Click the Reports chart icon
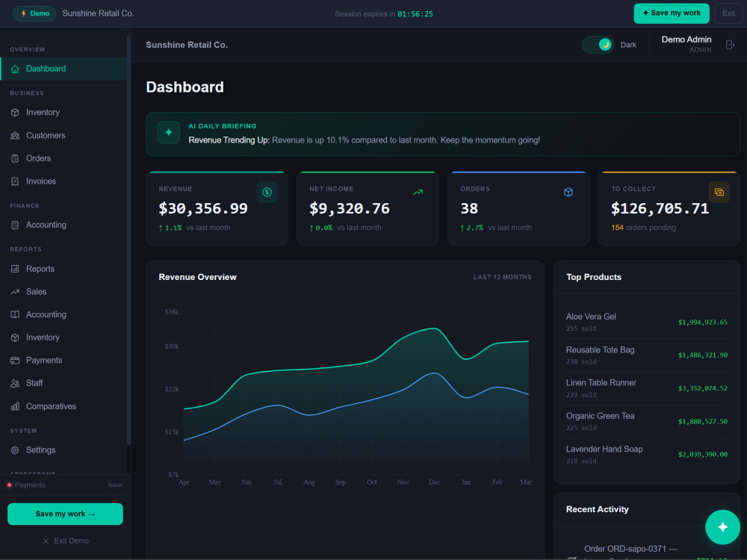747x560 pixels. coord(15,269)
